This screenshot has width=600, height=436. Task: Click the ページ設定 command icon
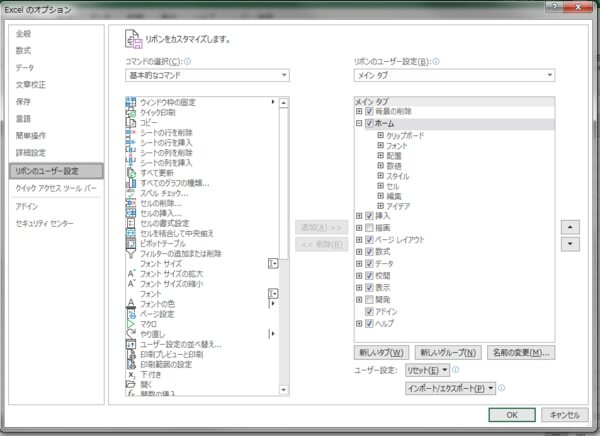[131, 314]
